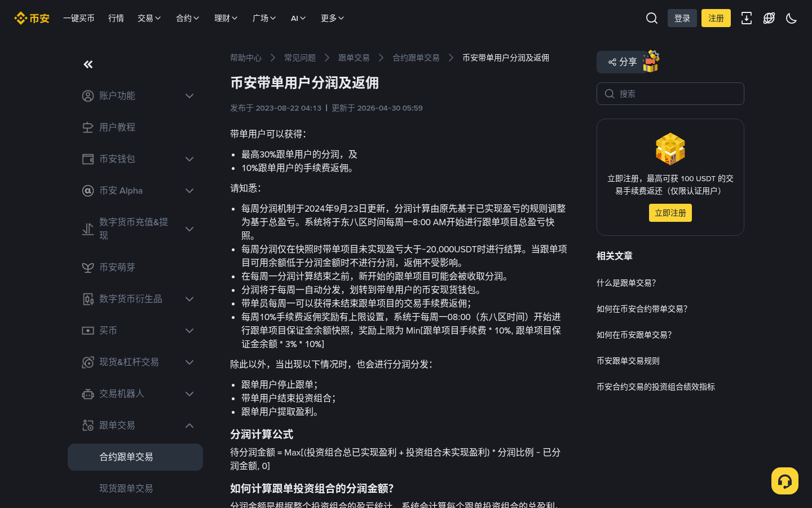Viewport: 812px width, 508px height.
Task: Expand the 交易机器人 chevron
Action: pyautogui.click(x=189, y=394)
